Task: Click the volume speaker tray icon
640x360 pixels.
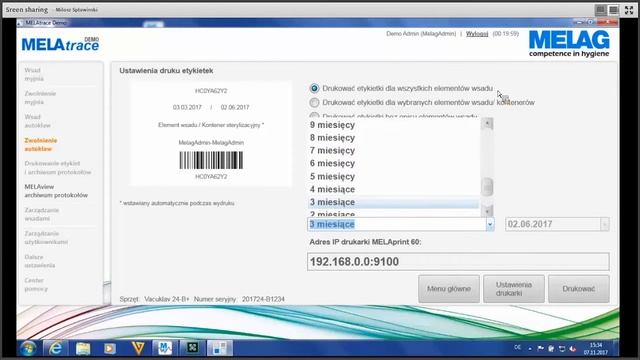Action: (x=573, y=349)
